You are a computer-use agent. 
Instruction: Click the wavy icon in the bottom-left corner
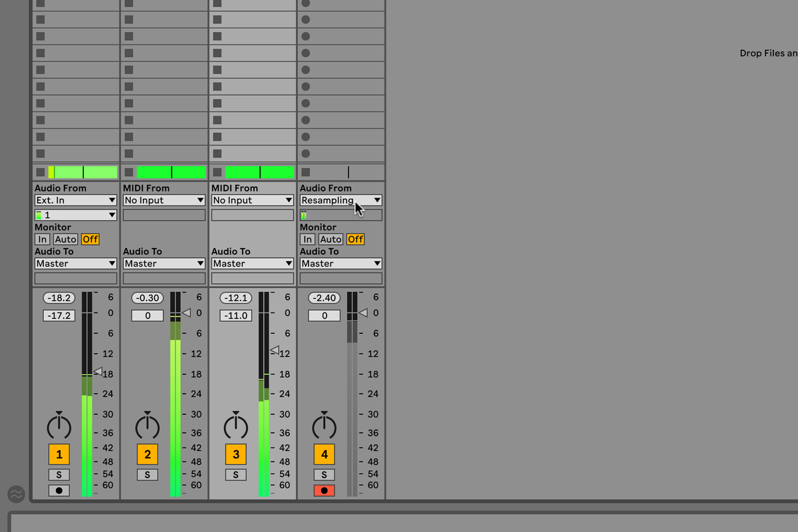click(16, 494)
